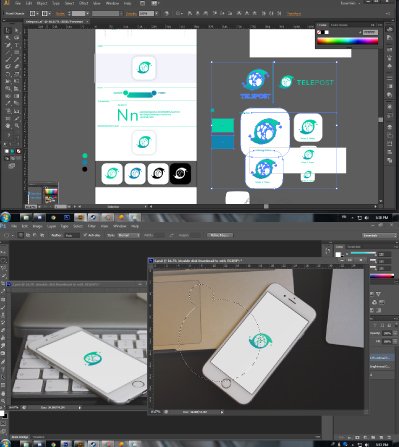The height and width of the screenshot is (447, 399).
Task: Select the Artboard tool in Illustrator
Action: pos(8,118)
